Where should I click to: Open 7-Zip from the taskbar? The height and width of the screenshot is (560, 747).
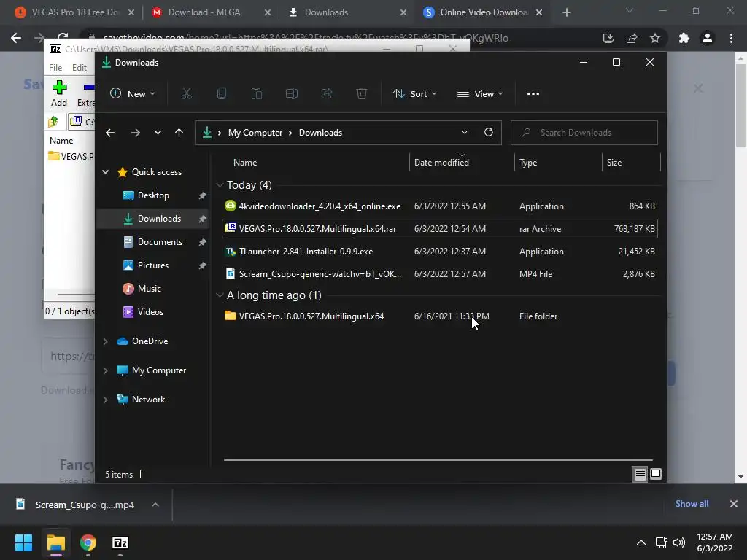[x=120, y=542]
